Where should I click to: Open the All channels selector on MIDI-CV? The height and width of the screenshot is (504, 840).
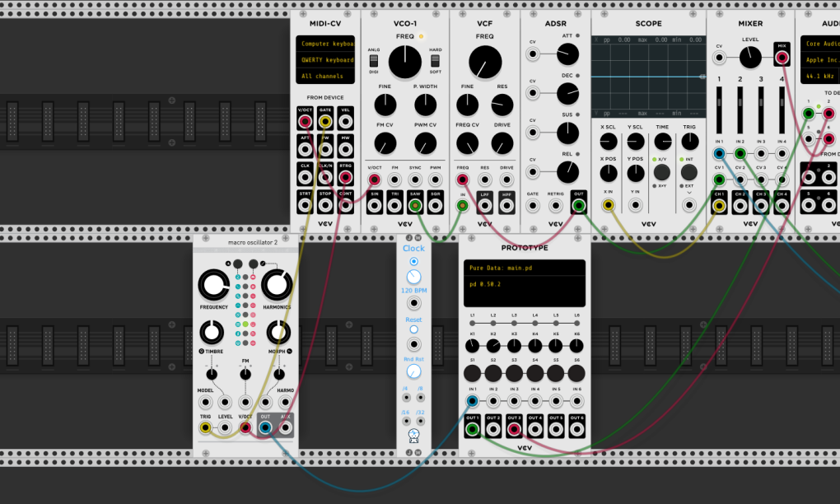point(325,76)
